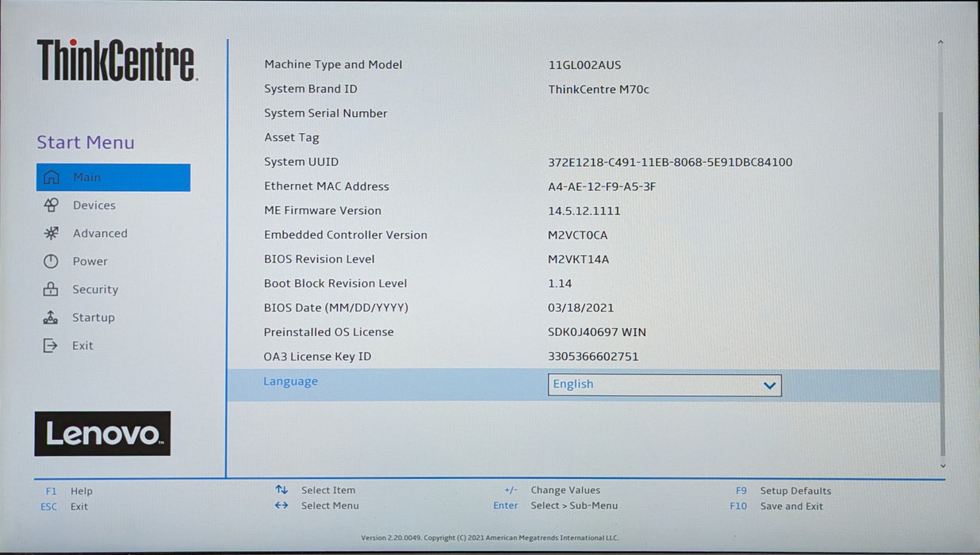Select the Exit menu entry
The height and width of the screenshot is (555, 980).
113,346
